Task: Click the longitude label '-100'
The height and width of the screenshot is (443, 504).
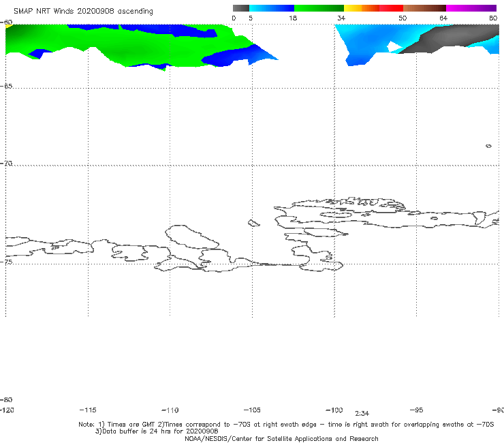Action: pyautogui.click(x=334, y=410)
